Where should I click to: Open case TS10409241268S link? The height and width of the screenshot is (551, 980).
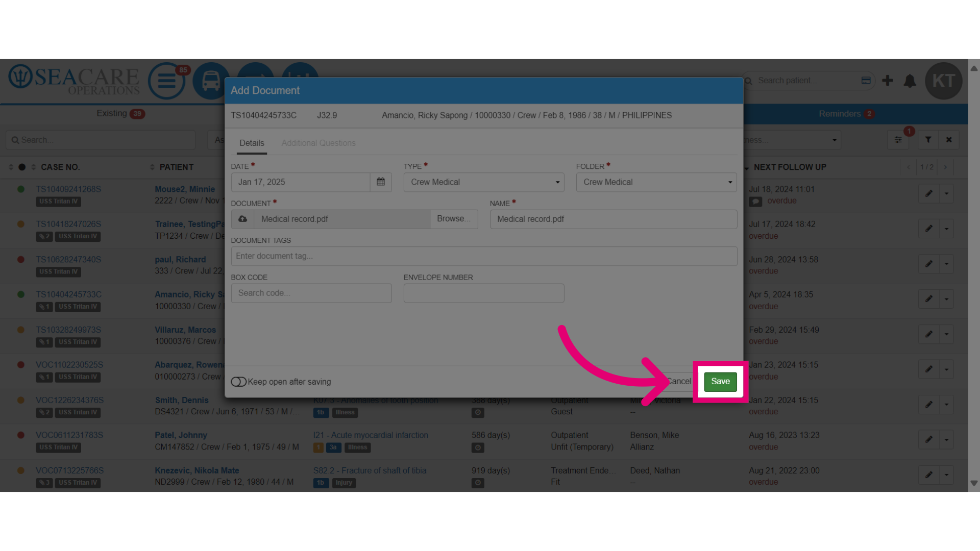coord(68,189)
